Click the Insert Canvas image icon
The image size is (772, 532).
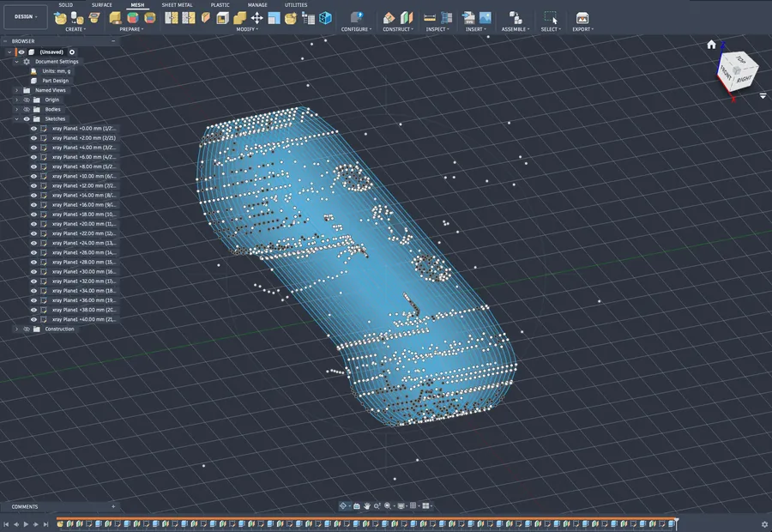coord(485,18)
